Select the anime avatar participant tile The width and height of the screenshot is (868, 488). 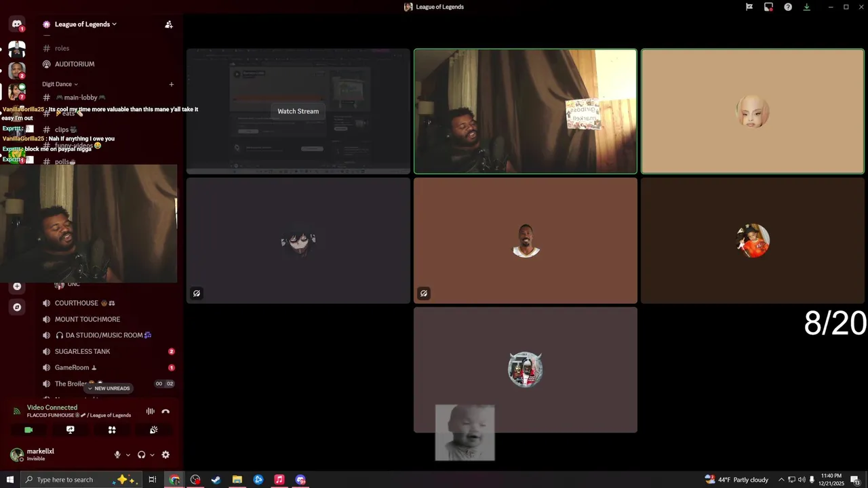tap(298, 241)
